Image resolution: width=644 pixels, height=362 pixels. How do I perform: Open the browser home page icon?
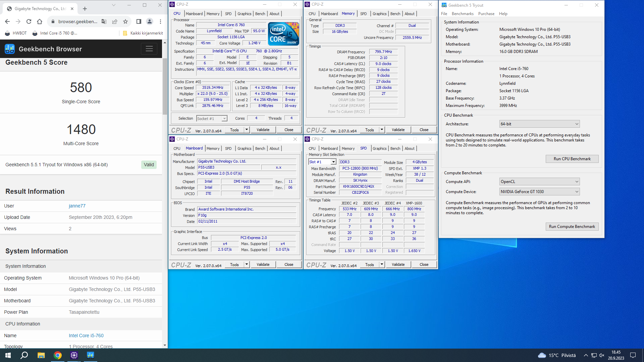click(x=40, y=21)
